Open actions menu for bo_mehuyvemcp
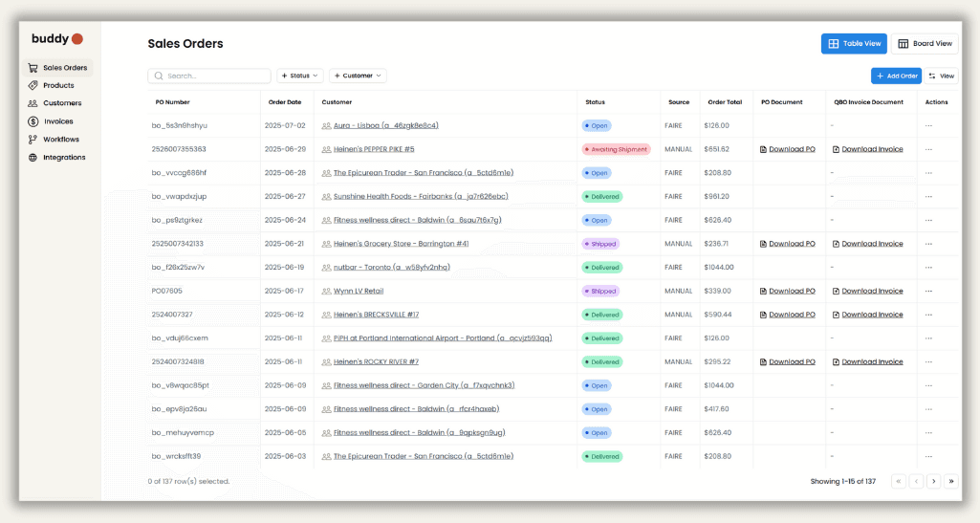The height and width of the screenshot is (523, 980). [928, 432]
